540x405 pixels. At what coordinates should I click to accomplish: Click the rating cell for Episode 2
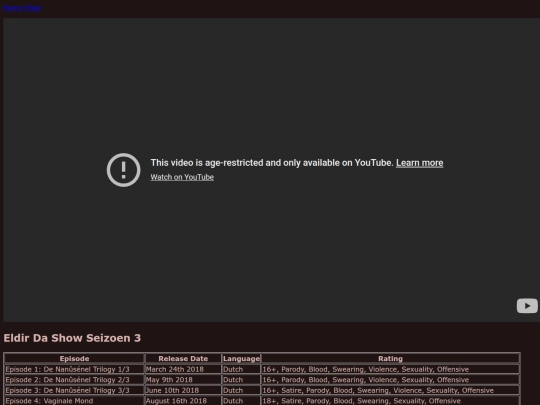point(390,380)
